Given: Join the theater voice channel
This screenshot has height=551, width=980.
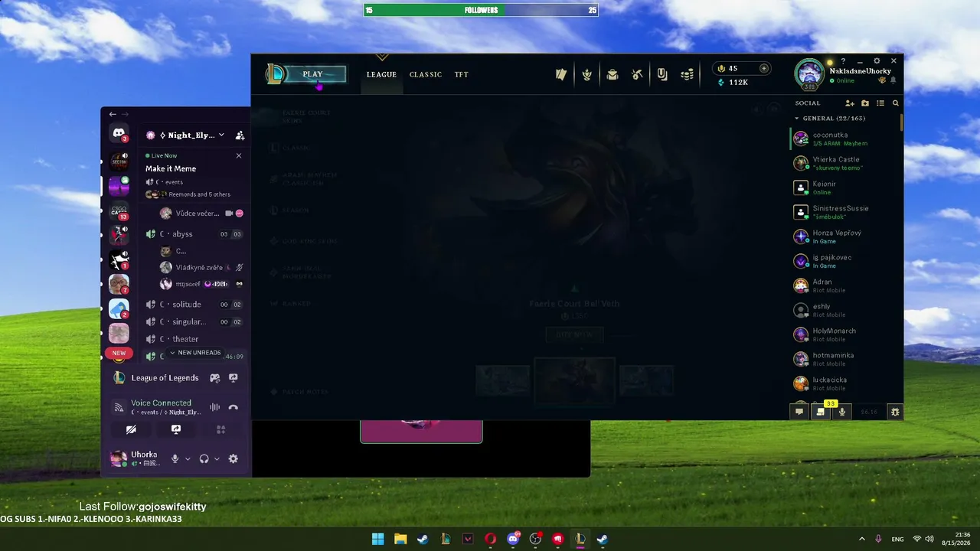Looking at the screenshot, I should point(194,339).
